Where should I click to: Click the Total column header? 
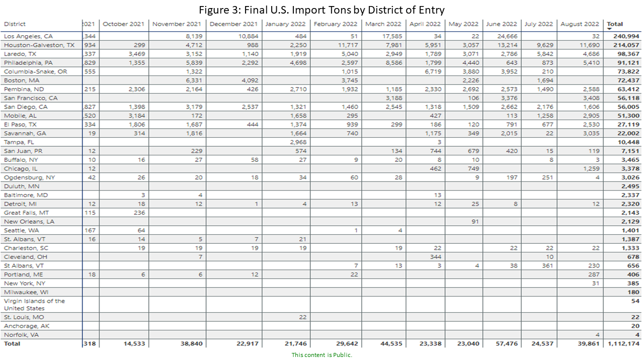pyautogui.click(x=615, y=24)
